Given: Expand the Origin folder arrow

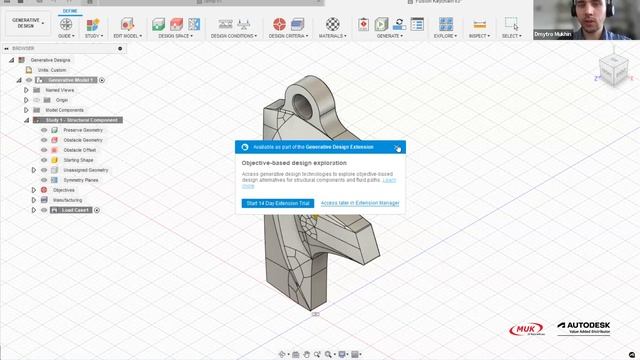Looking at the screenshot, I should tap(26, 100).
